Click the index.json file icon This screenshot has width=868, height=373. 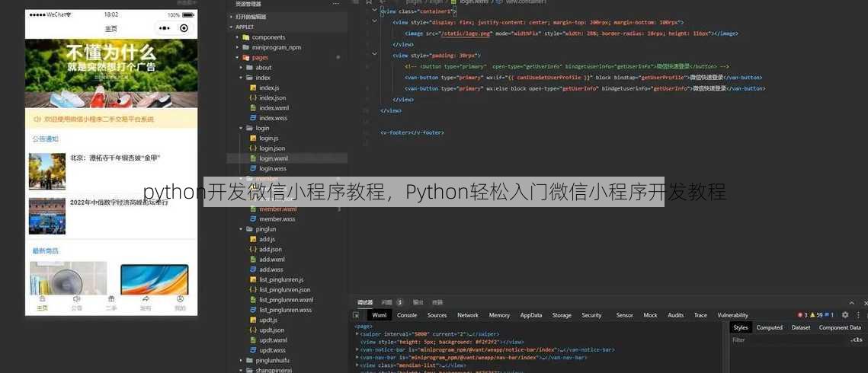click(253, 97)
